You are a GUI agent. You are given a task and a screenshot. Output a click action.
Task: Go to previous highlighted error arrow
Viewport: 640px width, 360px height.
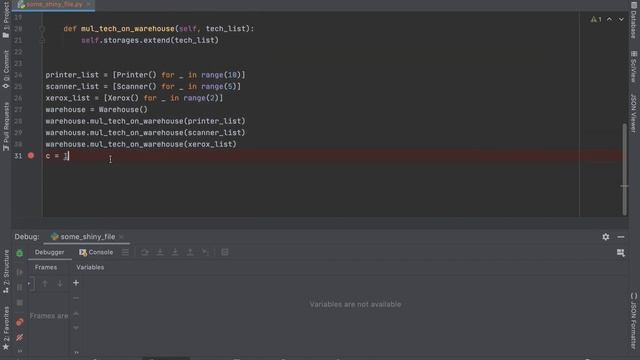click(x=609, y=19)
